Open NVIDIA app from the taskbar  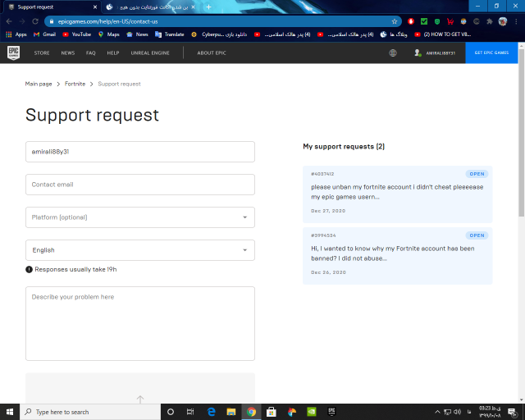pos(312,412)
